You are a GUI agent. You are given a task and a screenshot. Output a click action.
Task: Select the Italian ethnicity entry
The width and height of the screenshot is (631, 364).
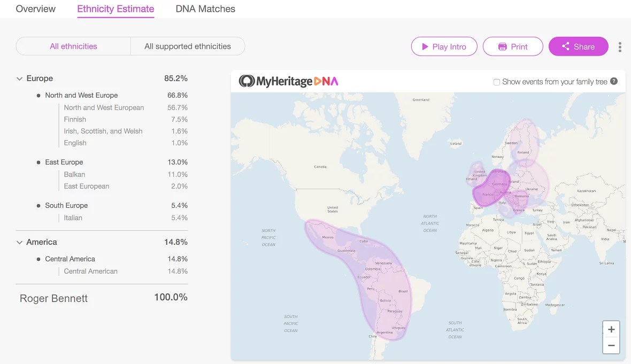[x=73, y=218]
